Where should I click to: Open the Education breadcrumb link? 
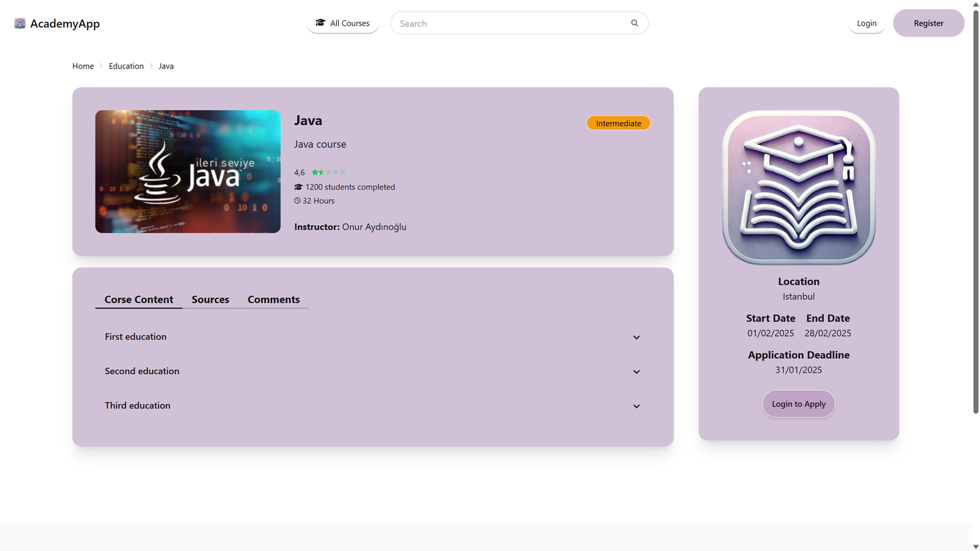click(x=126, y=66)
